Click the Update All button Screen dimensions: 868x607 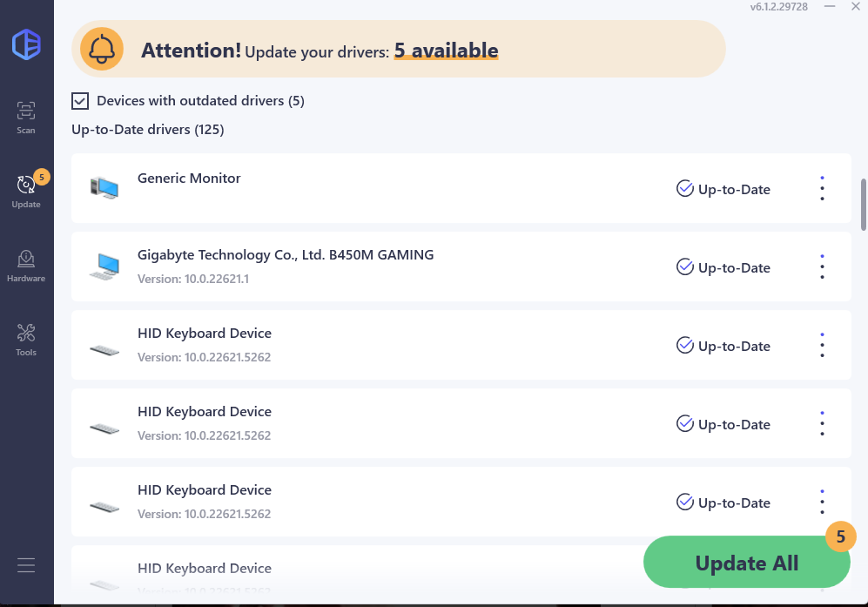point(746,562)
